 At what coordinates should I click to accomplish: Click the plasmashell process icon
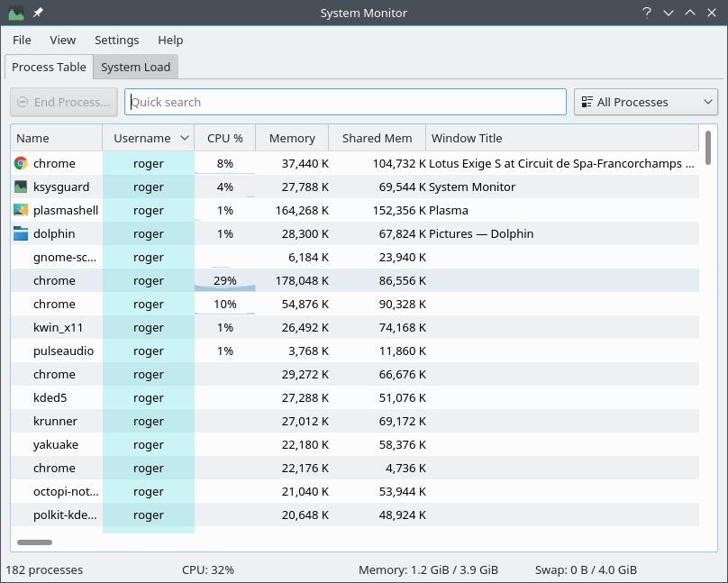click(x=21, y=210)
